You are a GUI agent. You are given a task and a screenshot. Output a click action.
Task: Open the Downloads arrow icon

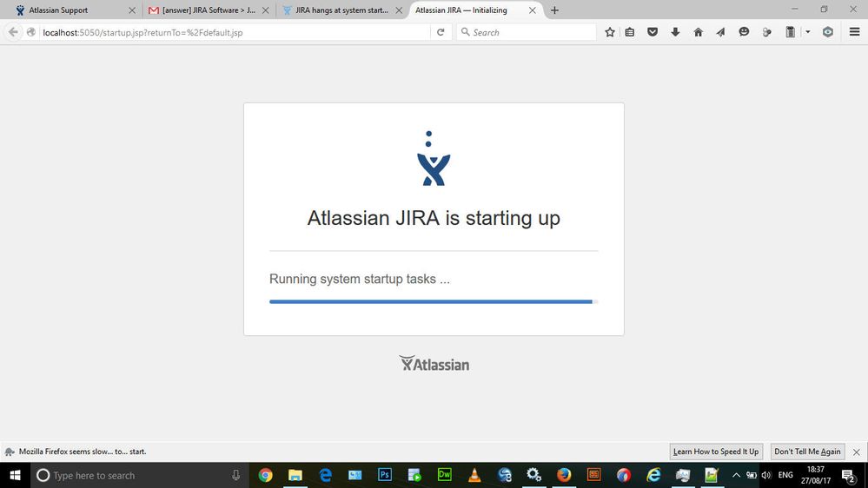click(675, 32)
